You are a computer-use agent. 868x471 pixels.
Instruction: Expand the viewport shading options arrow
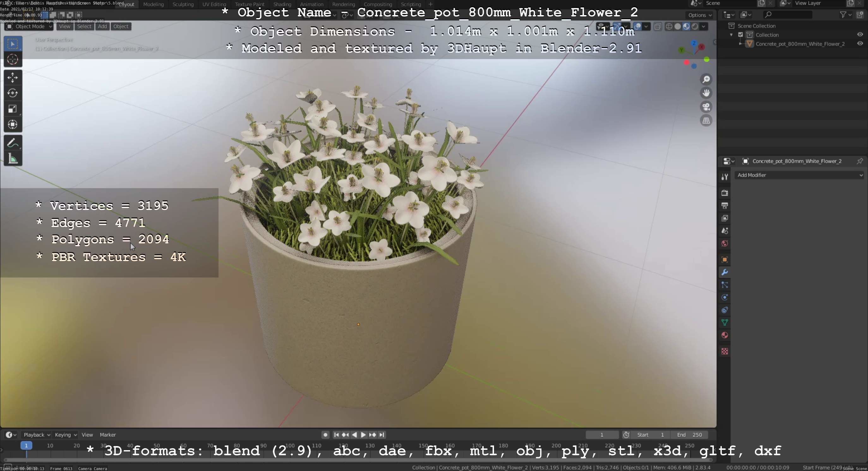[703, 27]
